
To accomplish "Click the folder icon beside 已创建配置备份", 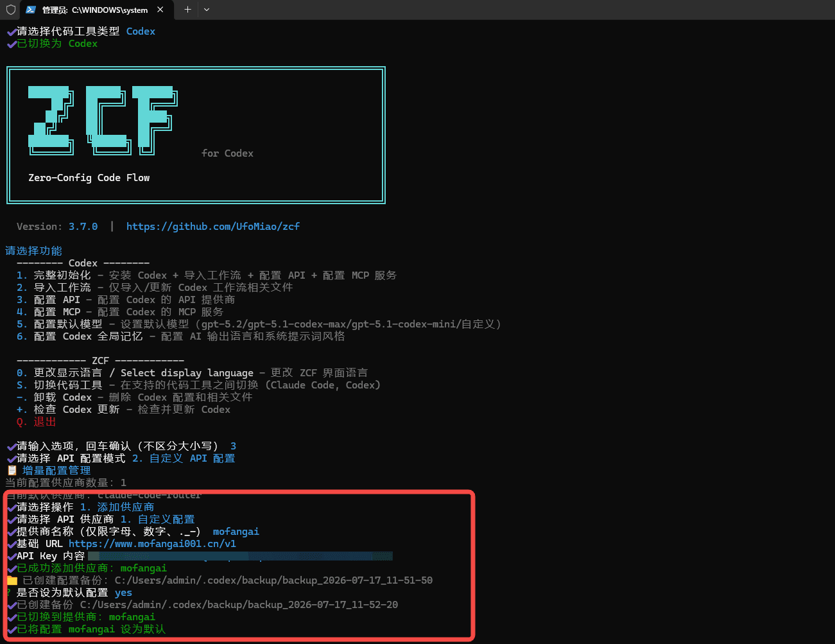I will (x=12, y=580).
